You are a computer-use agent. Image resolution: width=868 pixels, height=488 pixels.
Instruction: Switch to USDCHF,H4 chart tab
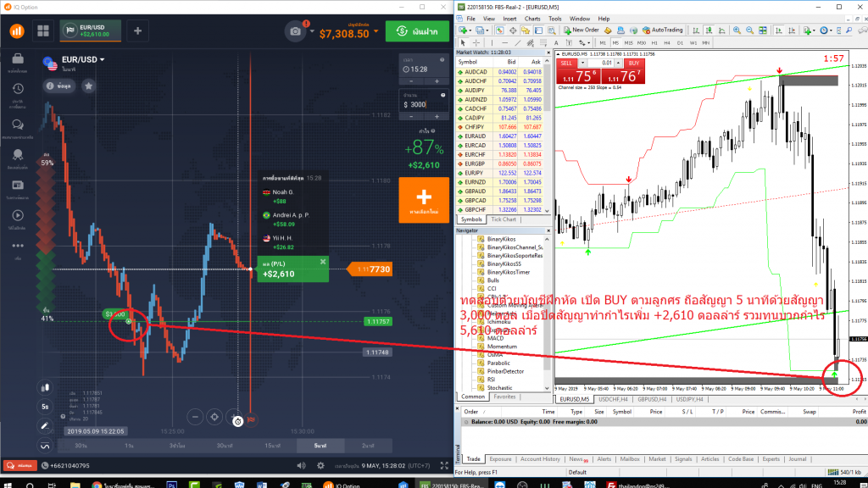point(613,400)
